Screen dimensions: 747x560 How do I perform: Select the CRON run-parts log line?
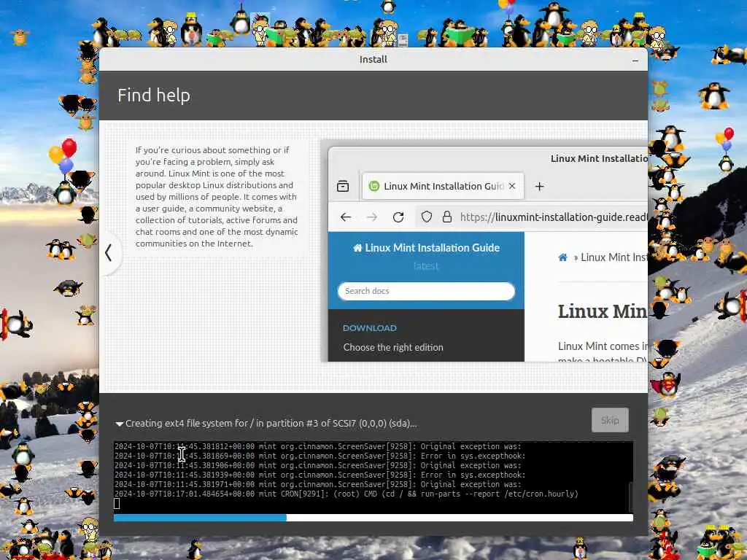click(347, 494)
